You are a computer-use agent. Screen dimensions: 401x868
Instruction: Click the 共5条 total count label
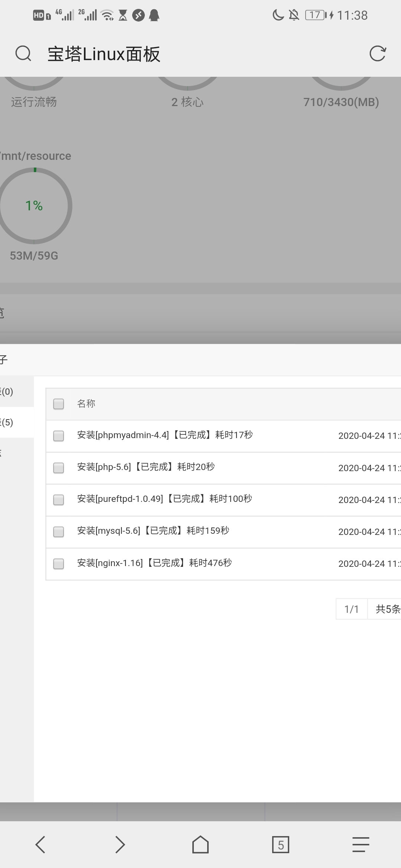click(x=388, y=609)
